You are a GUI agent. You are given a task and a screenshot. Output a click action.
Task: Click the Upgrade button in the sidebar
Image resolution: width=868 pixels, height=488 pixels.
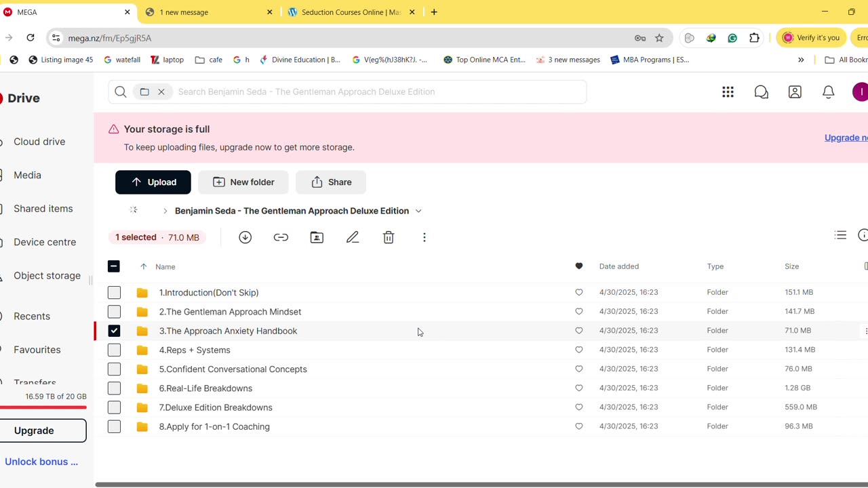[x=42, y=431]
